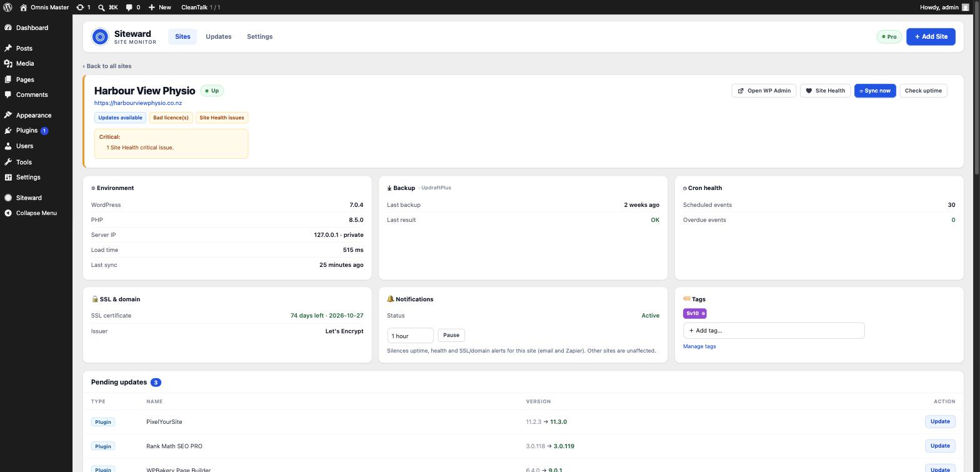Image resolution: width=980 pixels, height=472 pixels.
Task: Click the Siteward circular logo icon
Action: (x=100, y=37)
